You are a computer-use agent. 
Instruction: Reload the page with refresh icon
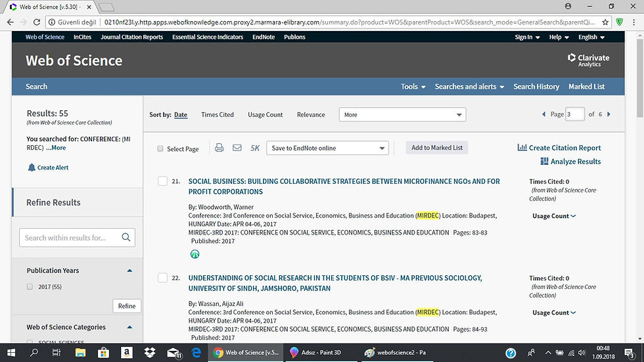(x=37, y=22)
